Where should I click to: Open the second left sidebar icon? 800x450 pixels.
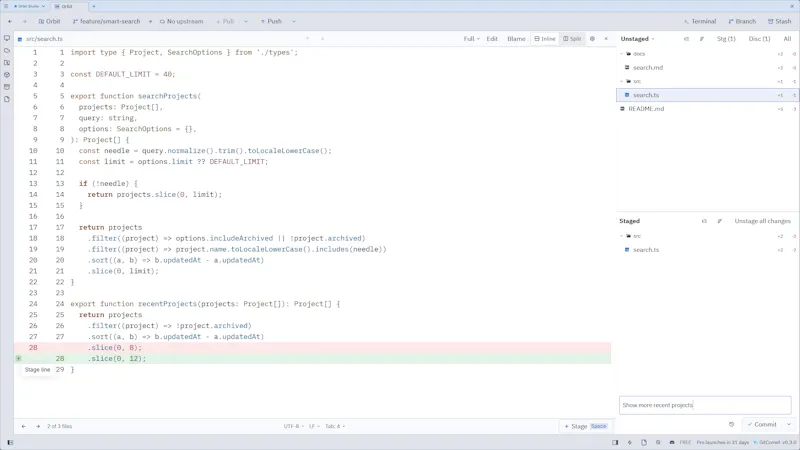7,51
